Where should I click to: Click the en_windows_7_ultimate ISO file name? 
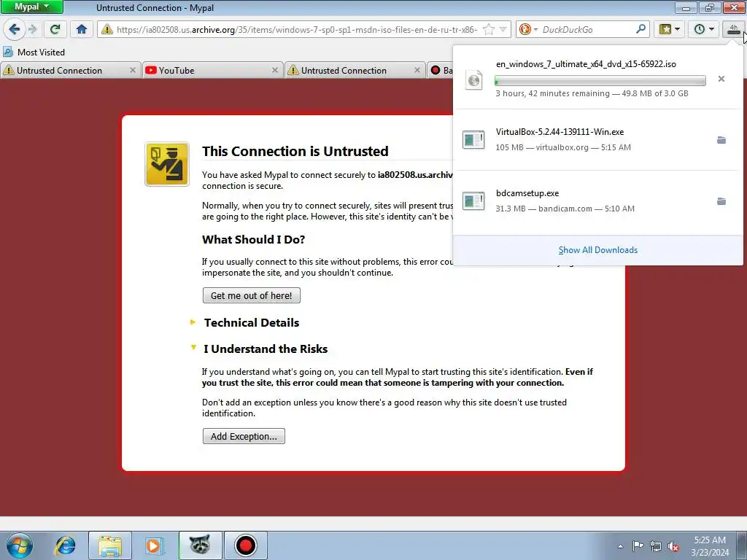point(586,64)
